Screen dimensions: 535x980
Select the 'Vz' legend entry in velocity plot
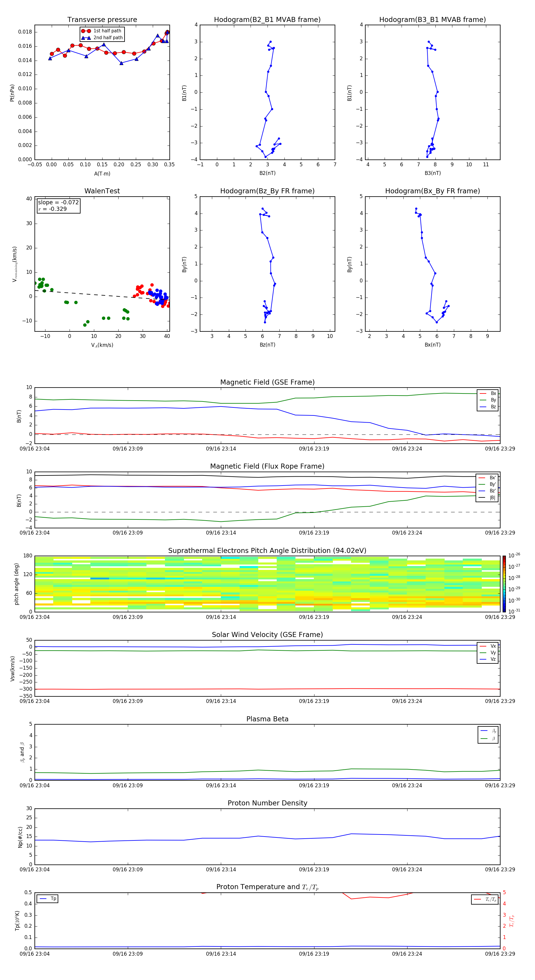(488, 659)
